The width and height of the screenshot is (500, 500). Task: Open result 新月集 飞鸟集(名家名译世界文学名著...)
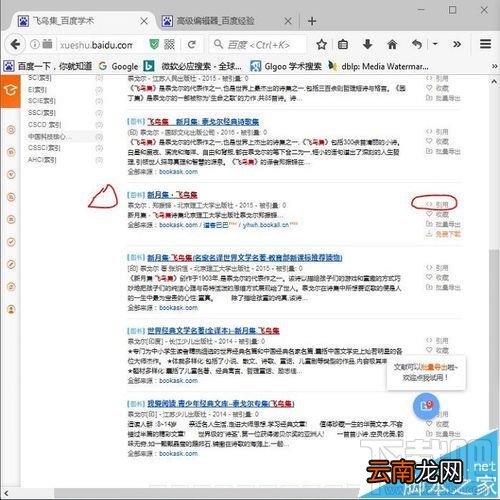coord(245,257)
